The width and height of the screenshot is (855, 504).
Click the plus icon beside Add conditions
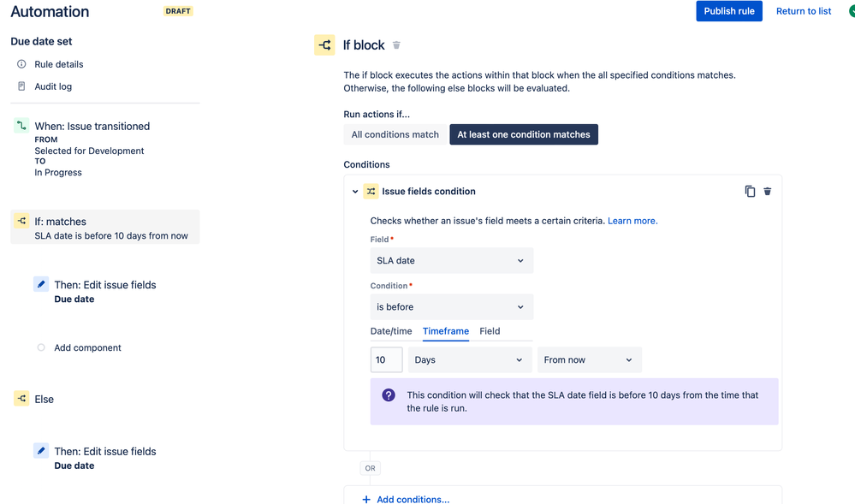pos(366,499)
